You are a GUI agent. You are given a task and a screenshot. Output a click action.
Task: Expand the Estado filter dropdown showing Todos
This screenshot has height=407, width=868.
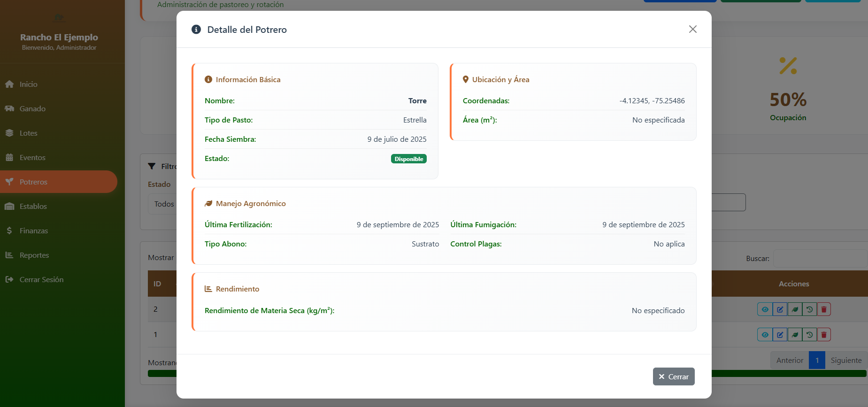point(162,204)
